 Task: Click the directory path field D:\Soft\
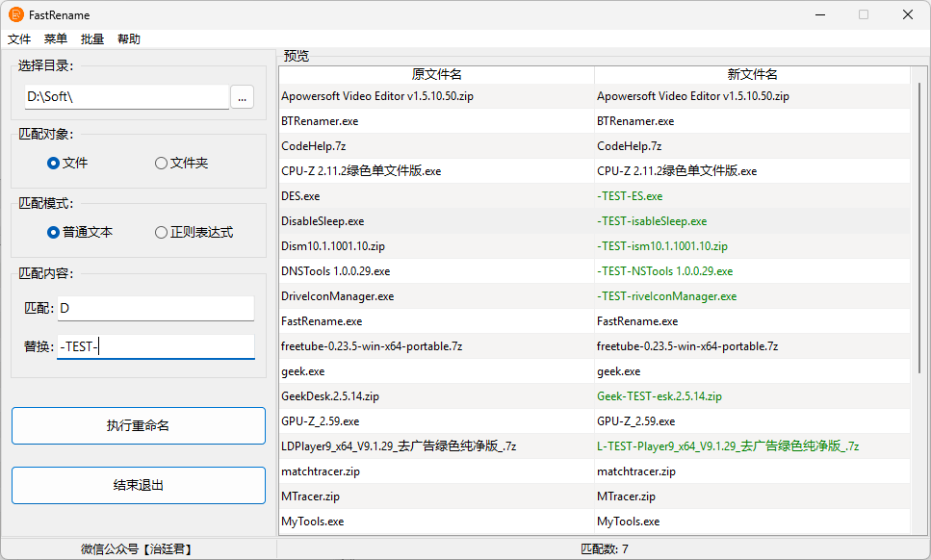tap(126, 96)
